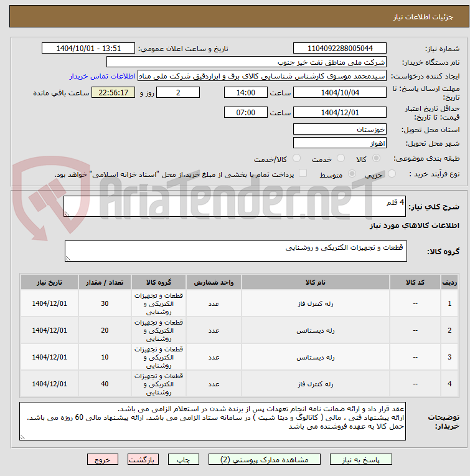Click quantity 30 in row 1

105,303
